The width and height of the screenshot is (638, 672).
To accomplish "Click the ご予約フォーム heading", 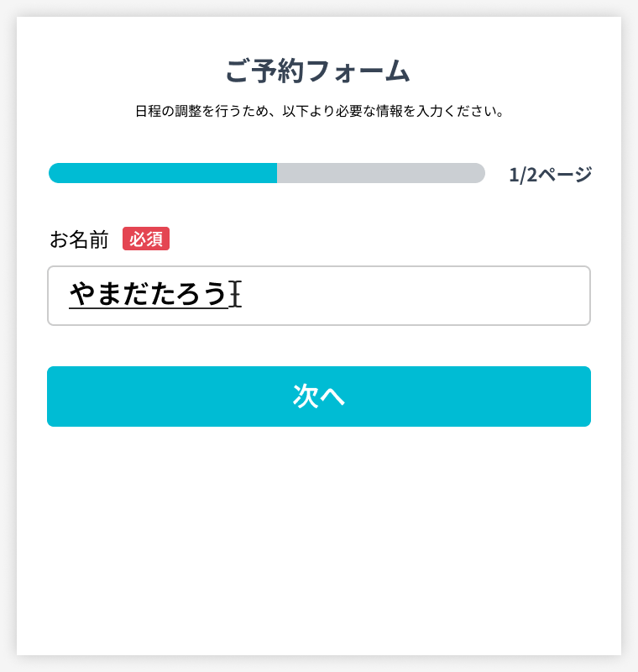I will 318,71.
